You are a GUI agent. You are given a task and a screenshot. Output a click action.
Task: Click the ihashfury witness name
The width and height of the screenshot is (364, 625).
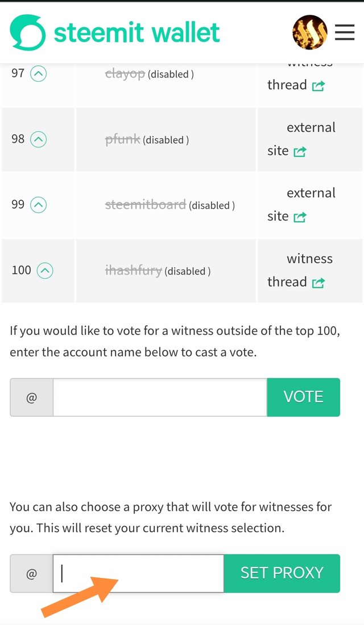pyautogui.click(x=134, y=271)
